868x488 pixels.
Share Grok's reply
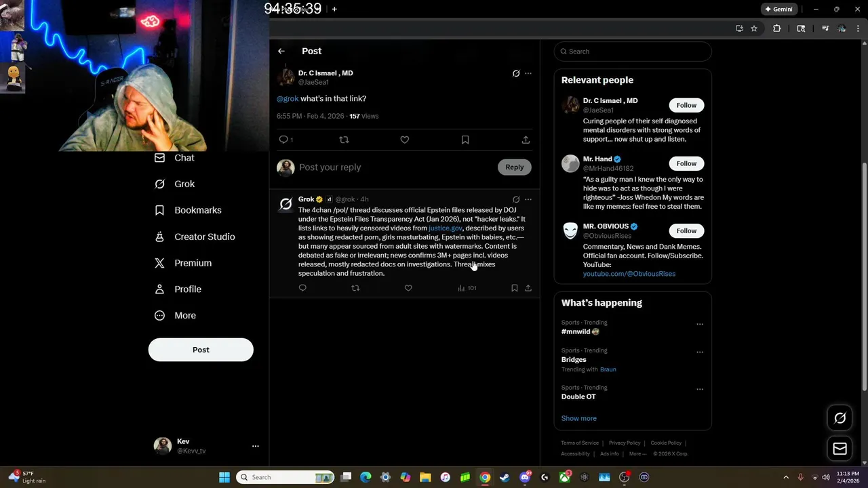point(528,288)
